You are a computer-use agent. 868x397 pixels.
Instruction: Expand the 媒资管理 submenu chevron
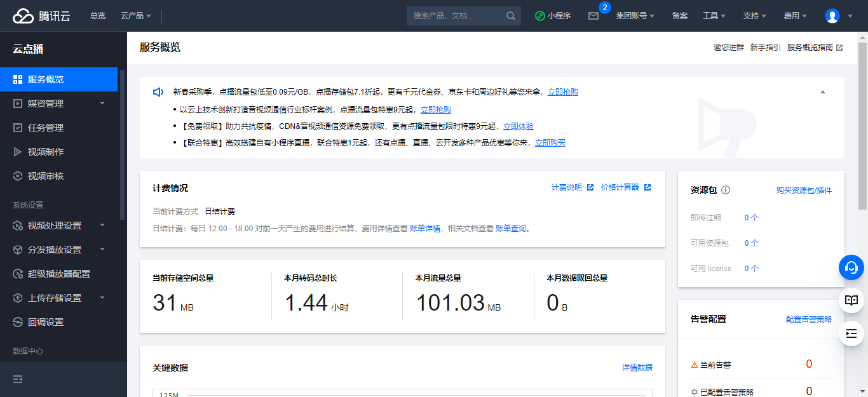(102, 103)
